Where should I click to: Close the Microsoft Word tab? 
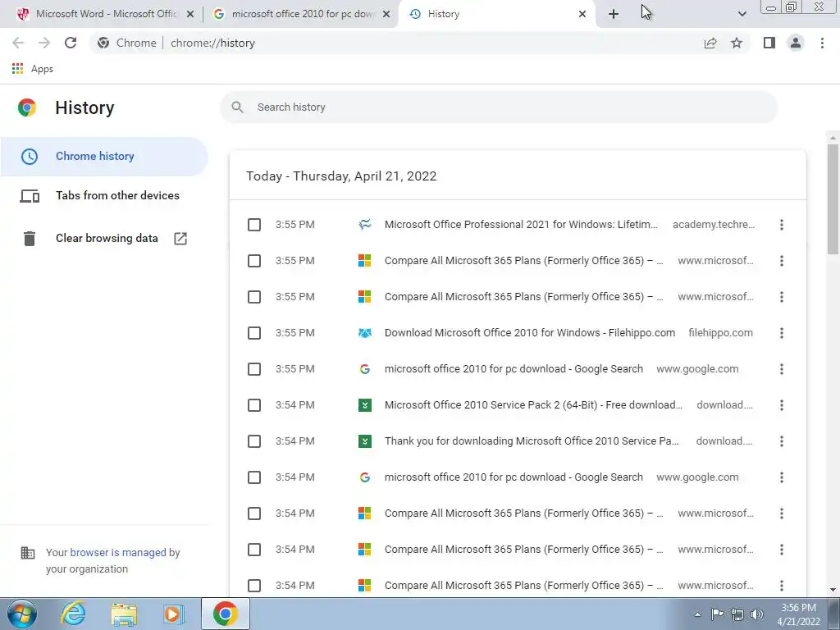tap(190, 15)
